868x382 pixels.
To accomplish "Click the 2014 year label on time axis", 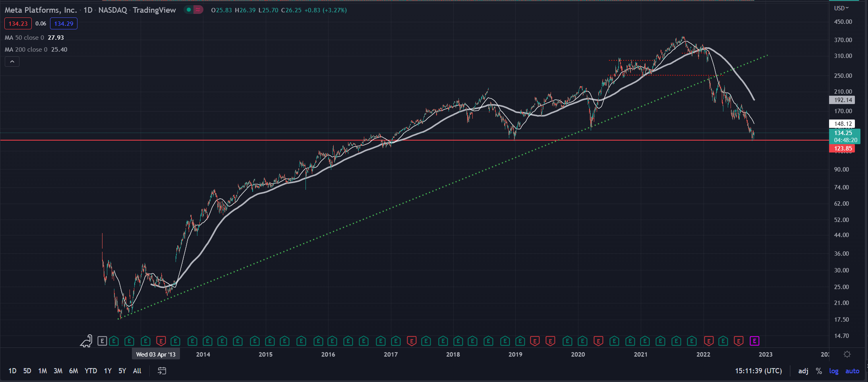I will click(203, 354).
